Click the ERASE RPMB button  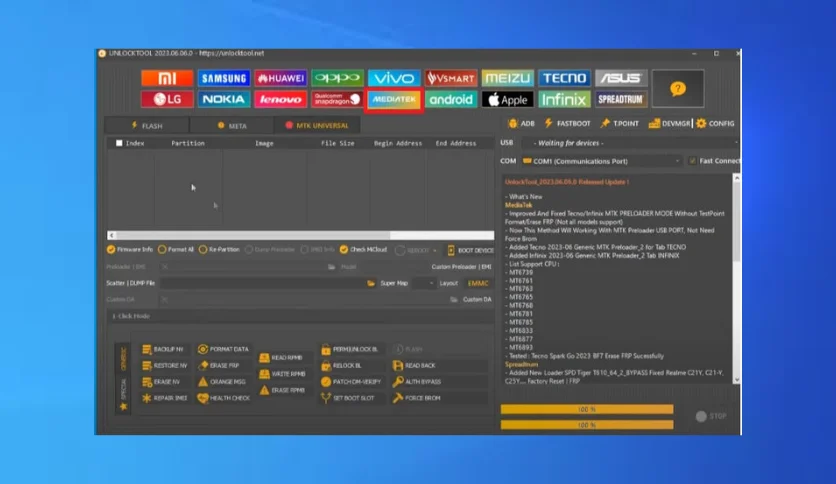tap(282, 390)
